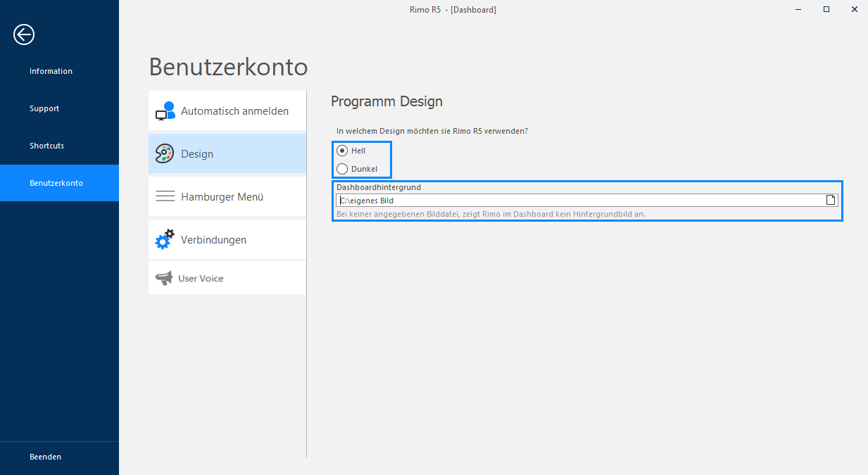Open the Hamburger Menü settings
This screenshot has width=868, height=475.
pos(227,196)
